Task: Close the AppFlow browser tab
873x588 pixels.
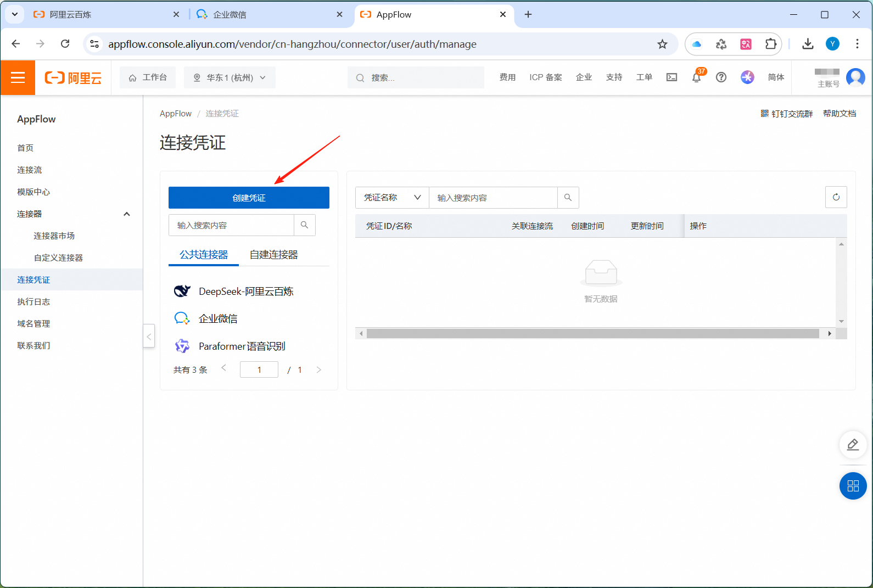Action: pos(503,14)
